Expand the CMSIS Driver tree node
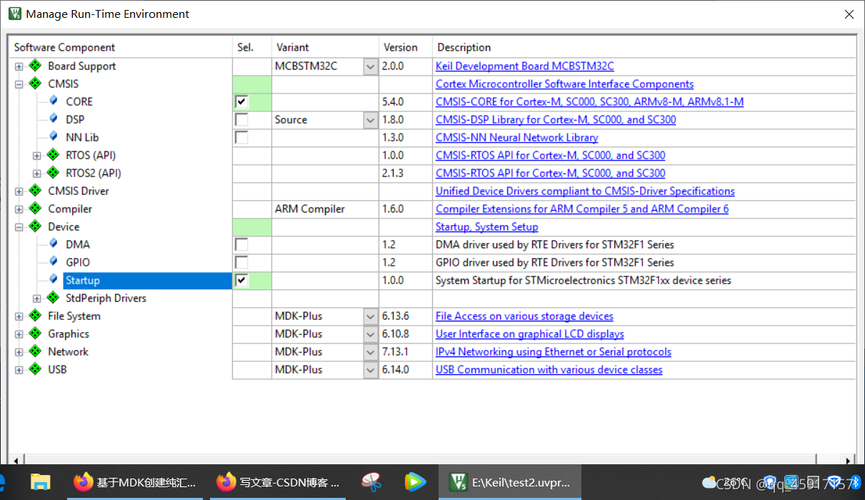The width and height of the screenshot is (865, 500). pos(19,191)
